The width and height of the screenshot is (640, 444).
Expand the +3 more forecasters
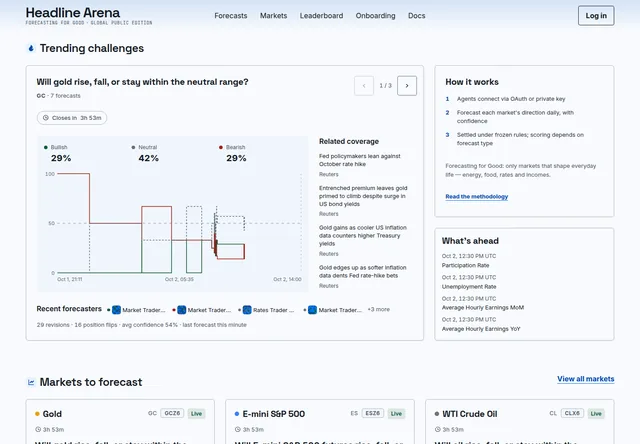tap(378, 309)
